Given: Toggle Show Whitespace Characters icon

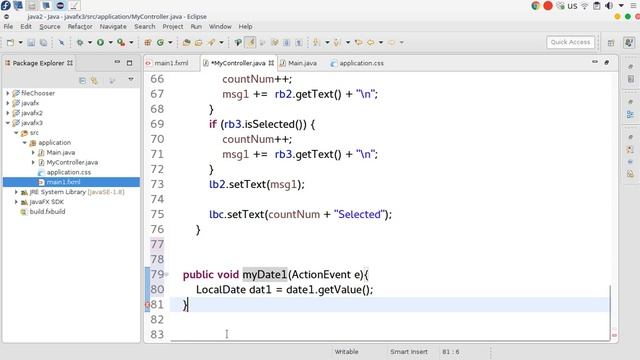Looking at the screenshot, I should [x=299, y=42].
